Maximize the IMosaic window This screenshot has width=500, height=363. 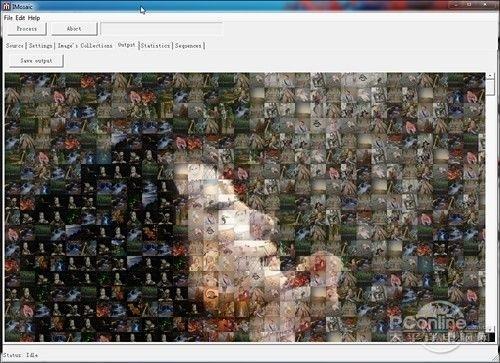pos(469,5)
